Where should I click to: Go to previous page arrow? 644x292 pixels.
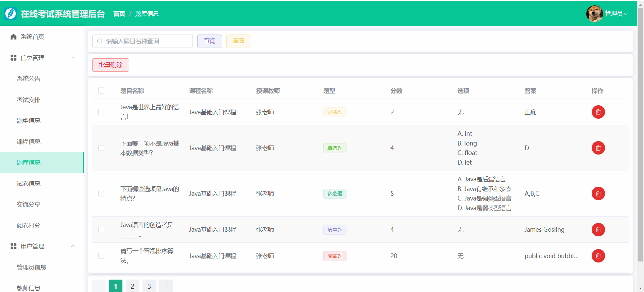coord(99,286)
